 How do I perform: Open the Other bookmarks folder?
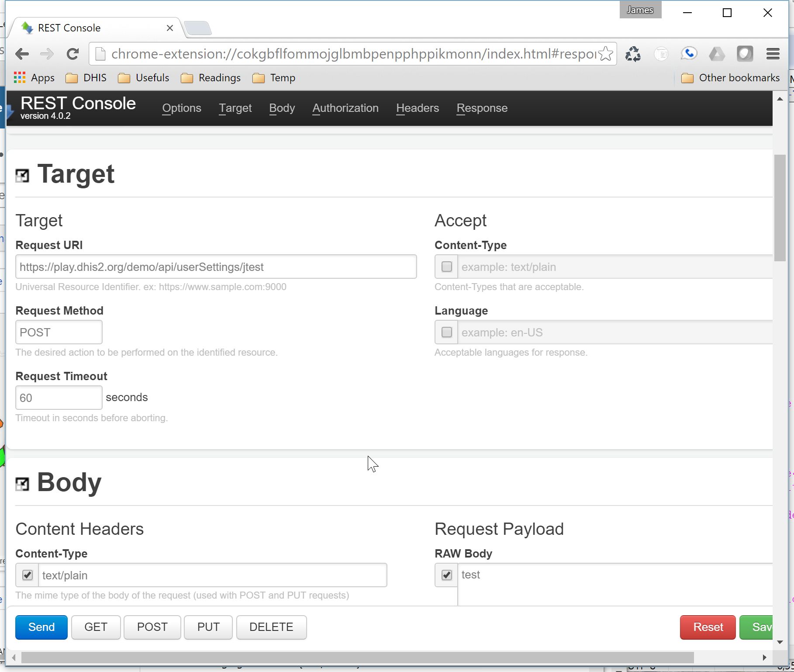(x=731, y=78)
